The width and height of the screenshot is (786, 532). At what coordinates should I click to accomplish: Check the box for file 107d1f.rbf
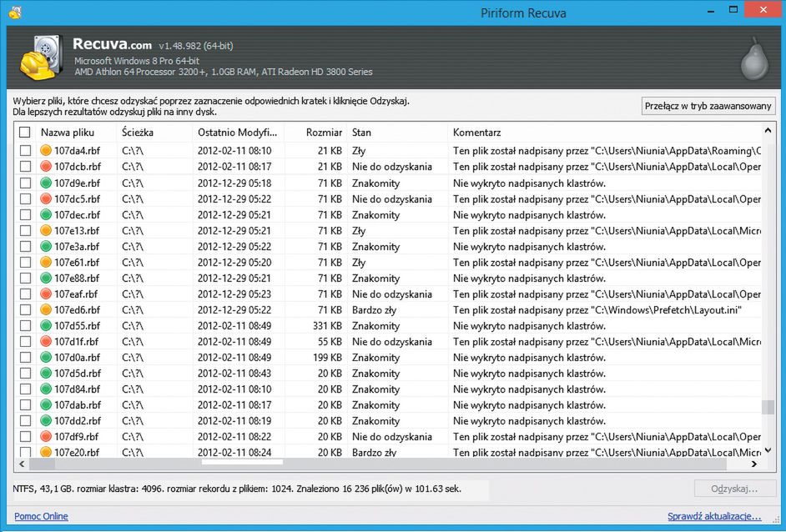pyautogui.click(x=25, y=342)
